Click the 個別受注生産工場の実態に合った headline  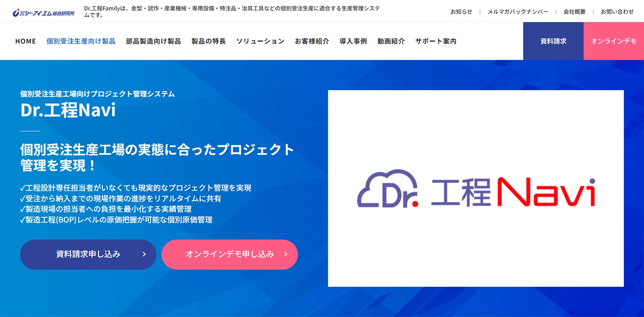click(157, 158)
